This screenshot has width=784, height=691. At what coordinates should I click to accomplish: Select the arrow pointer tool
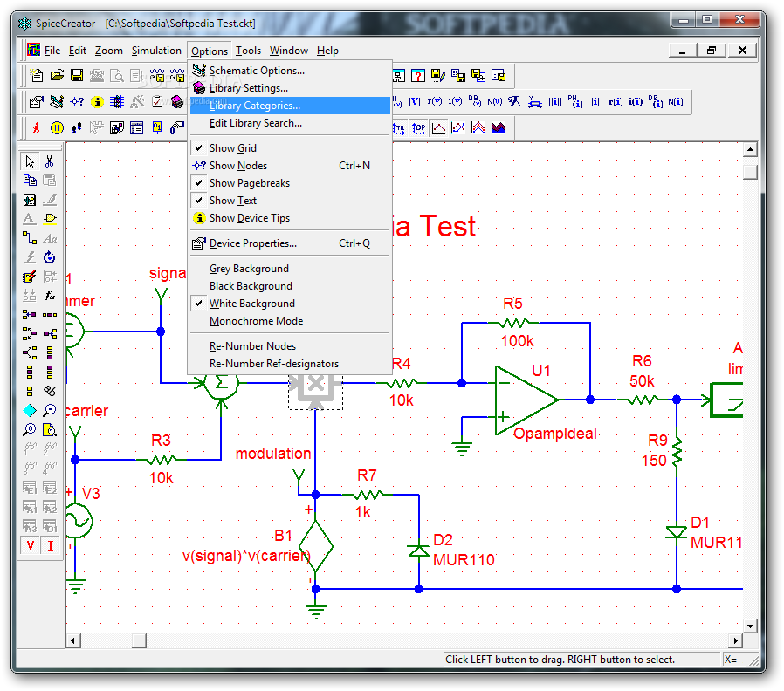30,162
